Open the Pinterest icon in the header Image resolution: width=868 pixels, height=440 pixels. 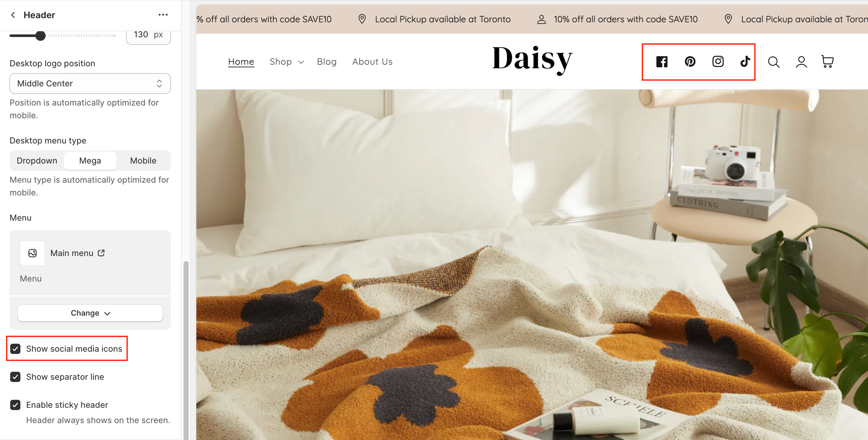tap(690, 61)
